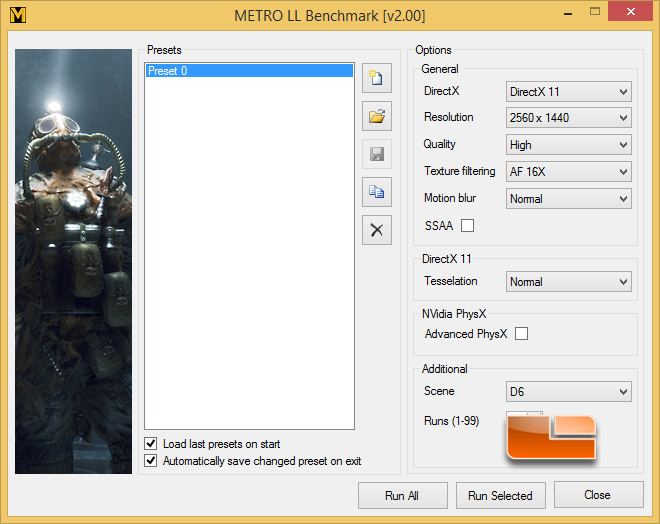
Task: Click the Metro M logo in title bar
Action: (x=18, y=15)
